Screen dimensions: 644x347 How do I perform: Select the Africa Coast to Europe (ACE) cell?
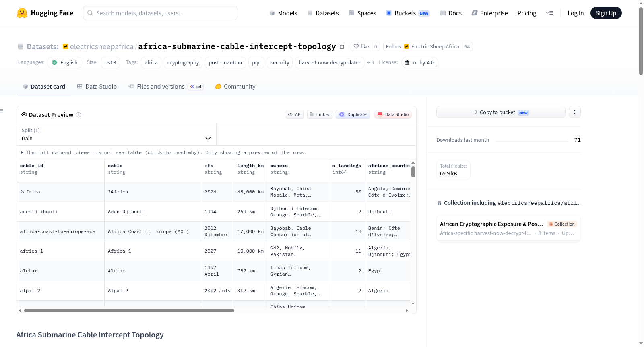point(153,231)
